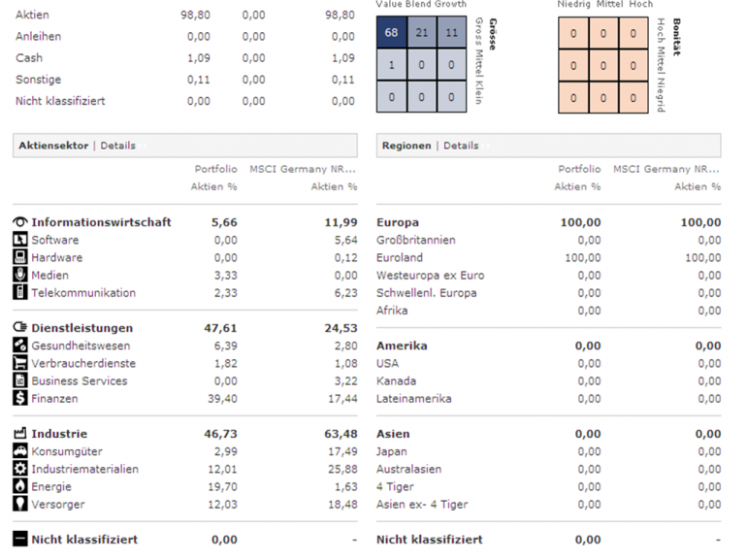This screenshot has height=560, width=747.
Task: Click the Informationswirtschaft heading
Action: pyautogui.click(x=102, y=222)
